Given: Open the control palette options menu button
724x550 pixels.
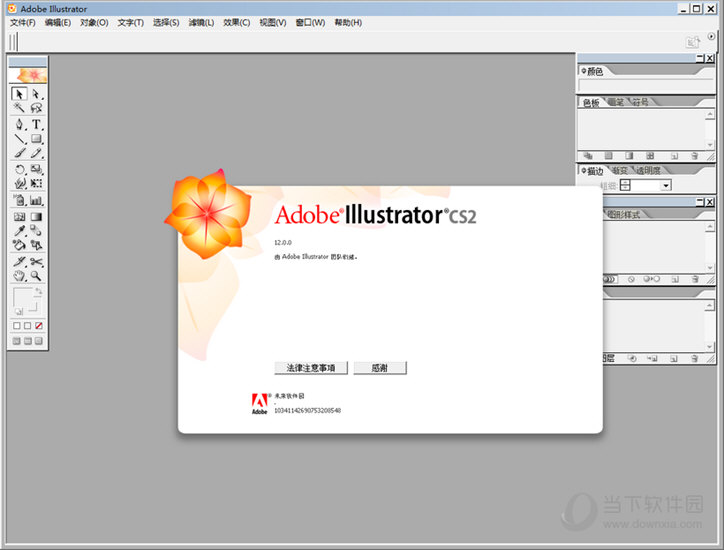Looking at the screenshot, I should [712, 36].
